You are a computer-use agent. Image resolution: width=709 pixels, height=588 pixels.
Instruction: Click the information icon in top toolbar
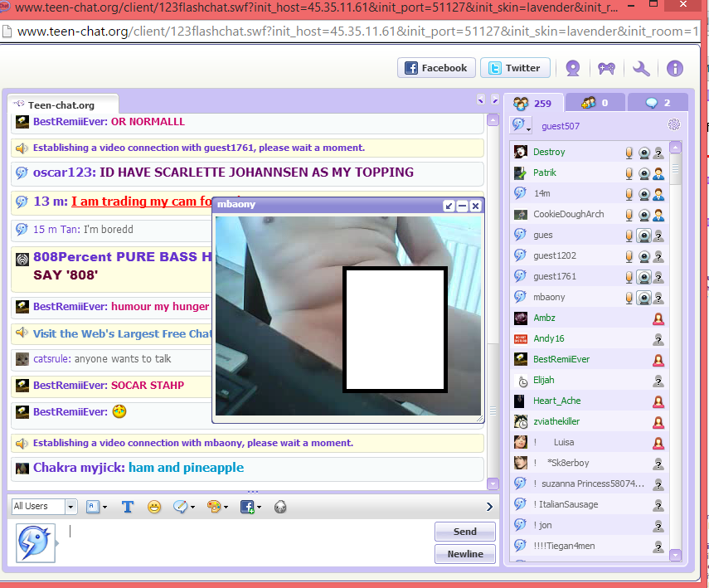click(x=675, y=68)
